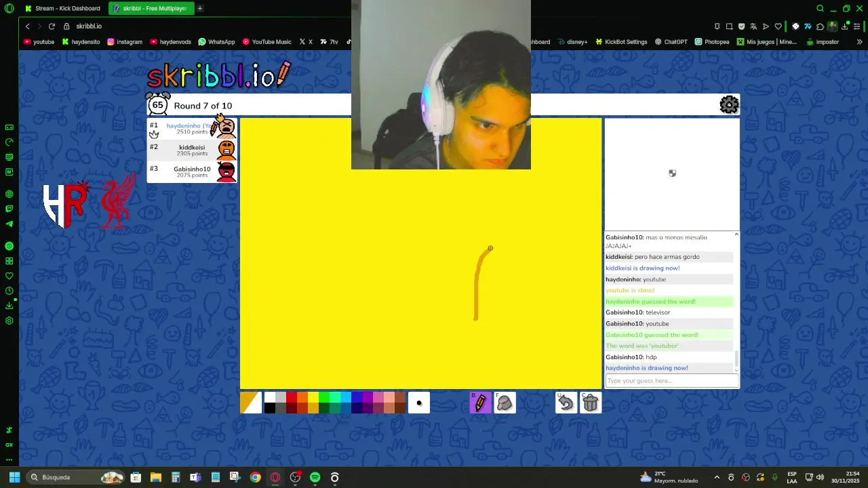Click the translate page icon
Image resolution: width=868 pixels, height=488 pixels.
[753, 26]
